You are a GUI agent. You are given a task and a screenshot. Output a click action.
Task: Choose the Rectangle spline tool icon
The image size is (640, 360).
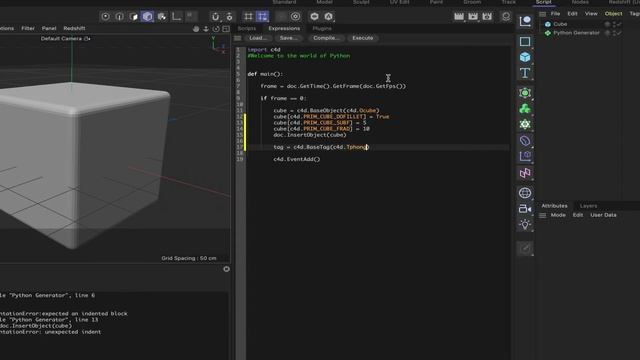click(525, 41)
